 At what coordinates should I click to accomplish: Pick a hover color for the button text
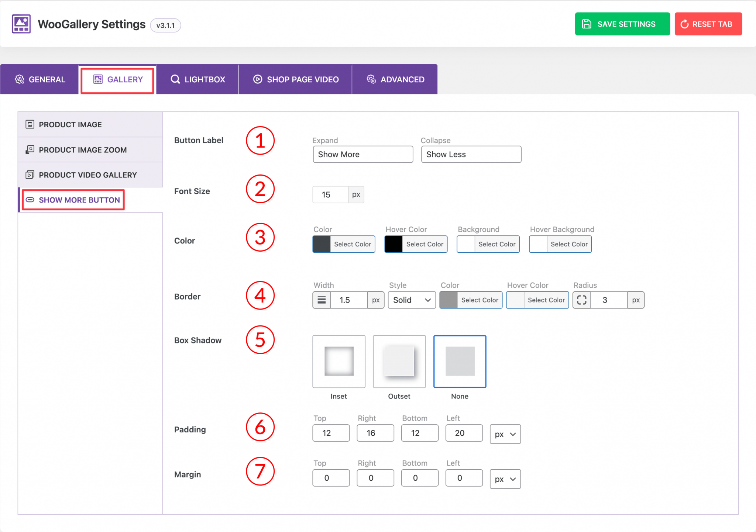[x=416, y=244]
